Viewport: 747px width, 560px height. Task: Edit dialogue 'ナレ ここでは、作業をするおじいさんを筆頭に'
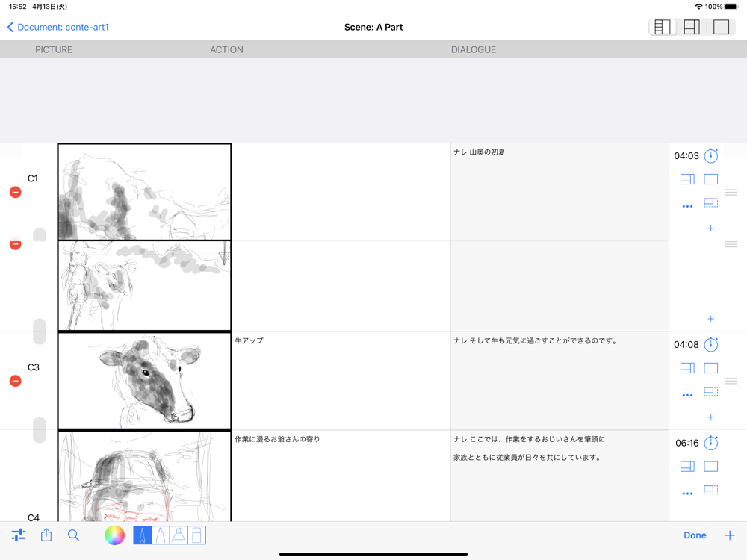pyautogui.click(x=530, y=439)
